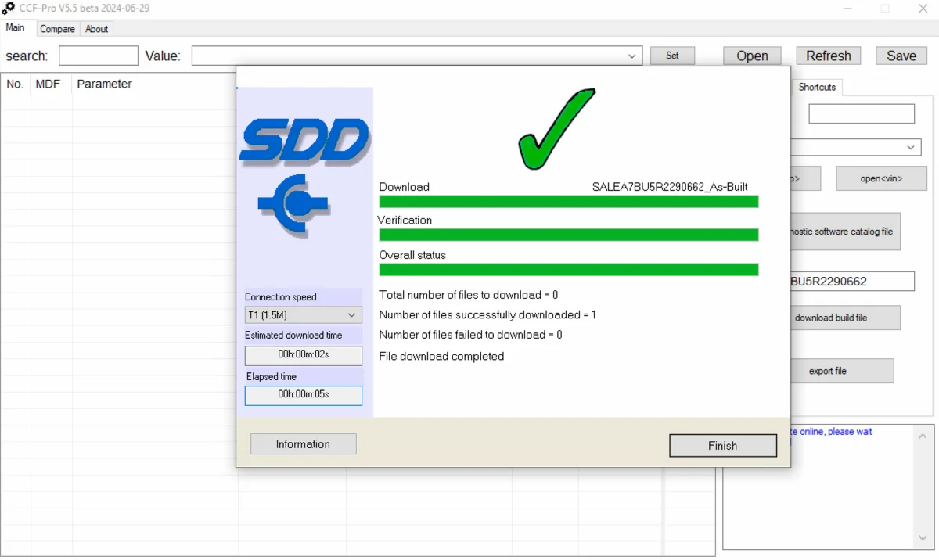Click the Download progress bar

point(568,201)
